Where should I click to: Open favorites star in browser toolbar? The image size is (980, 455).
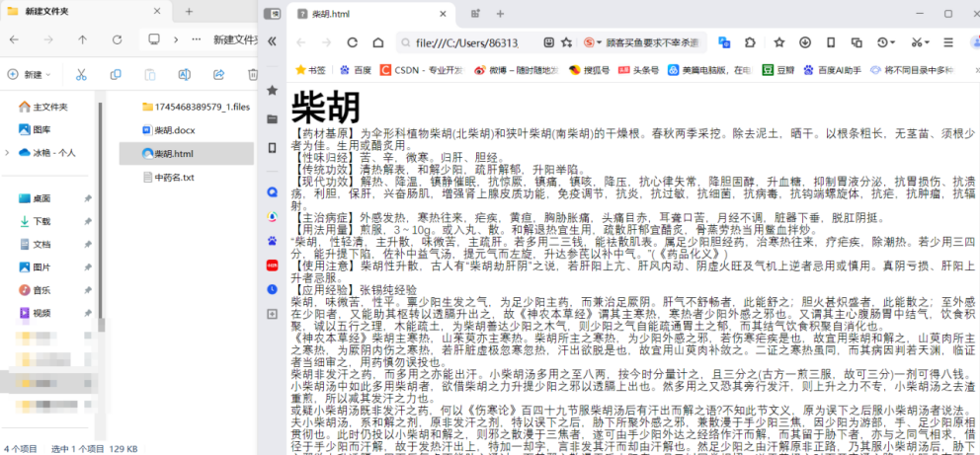pos(778,42)
